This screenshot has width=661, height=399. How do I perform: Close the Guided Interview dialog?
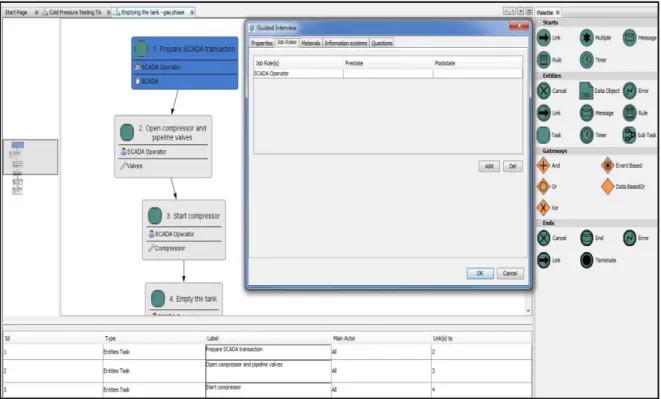point(519,26)
